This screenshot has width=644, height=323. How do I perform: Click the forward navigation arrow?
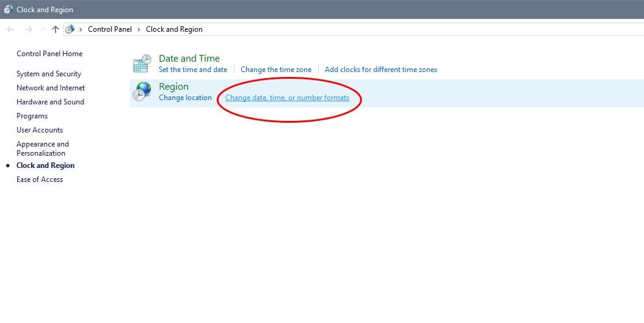28,29
